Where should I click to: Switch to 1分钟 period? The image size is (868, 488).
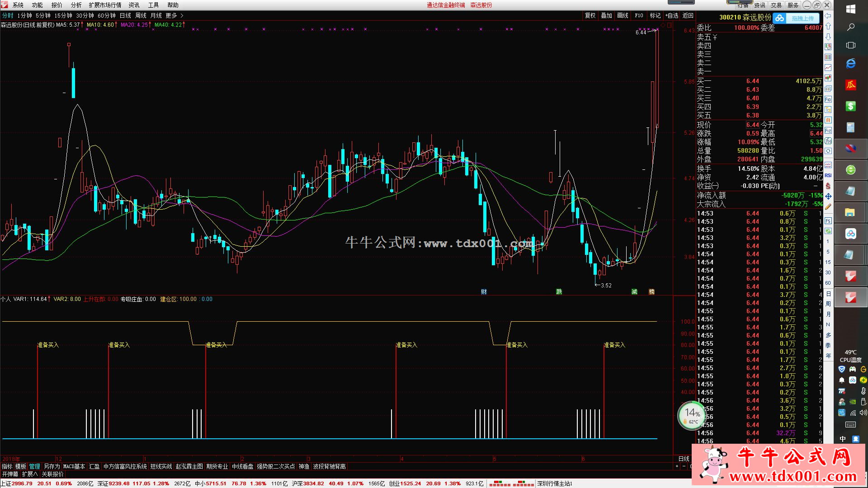[25, 15]
